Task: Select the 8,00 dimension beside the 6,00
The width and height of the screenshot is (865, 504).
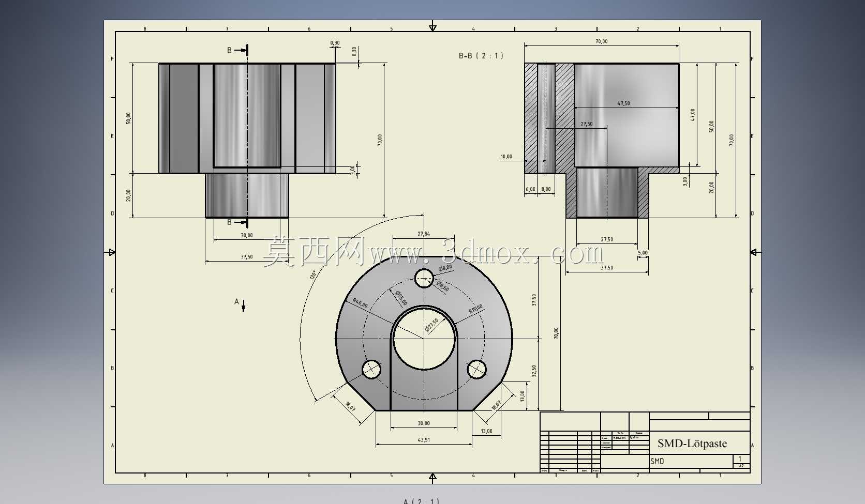Action: tap(546, 189)
